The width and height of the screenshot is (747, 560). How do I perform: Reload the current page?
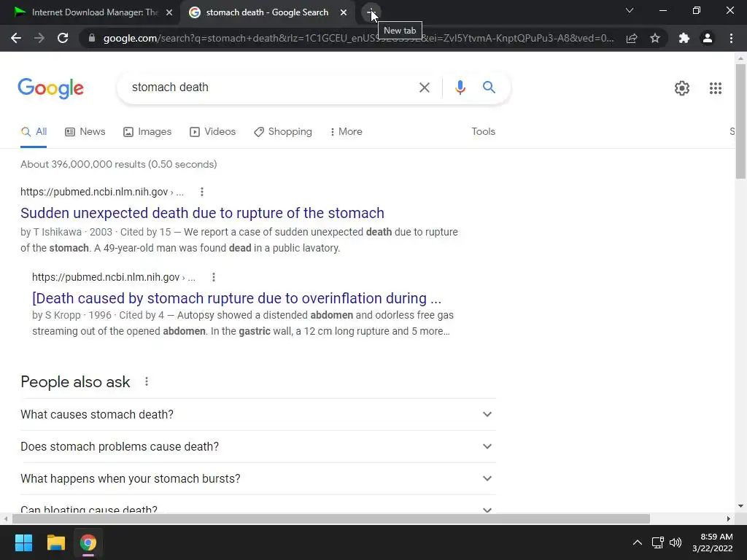(63, 38)
